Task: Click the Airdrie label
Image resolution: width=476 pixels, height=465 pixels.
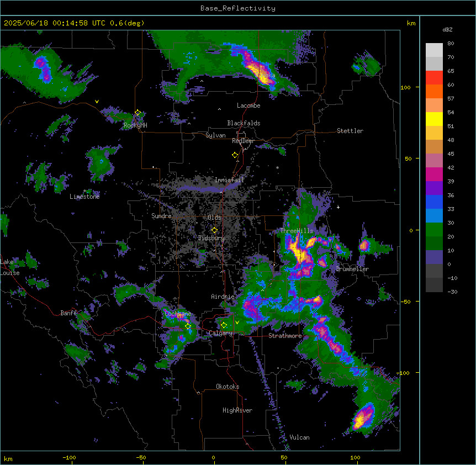Action: point(223,297)
